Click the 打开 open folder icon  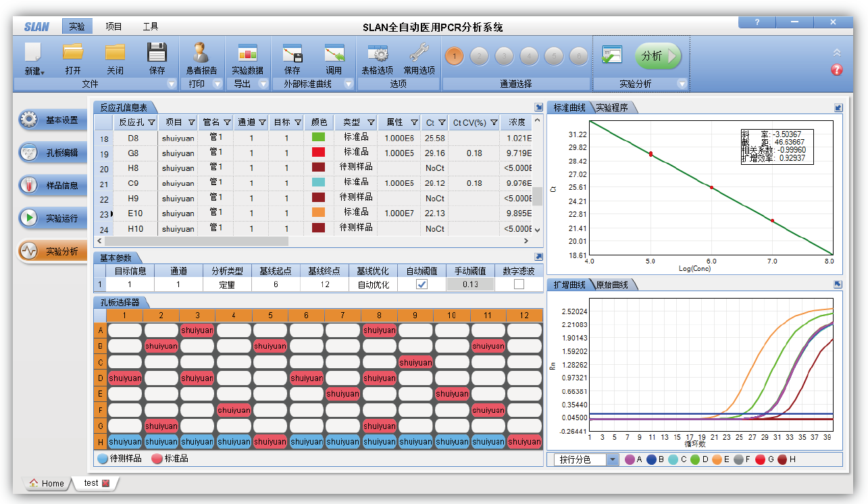coord(73,53)
